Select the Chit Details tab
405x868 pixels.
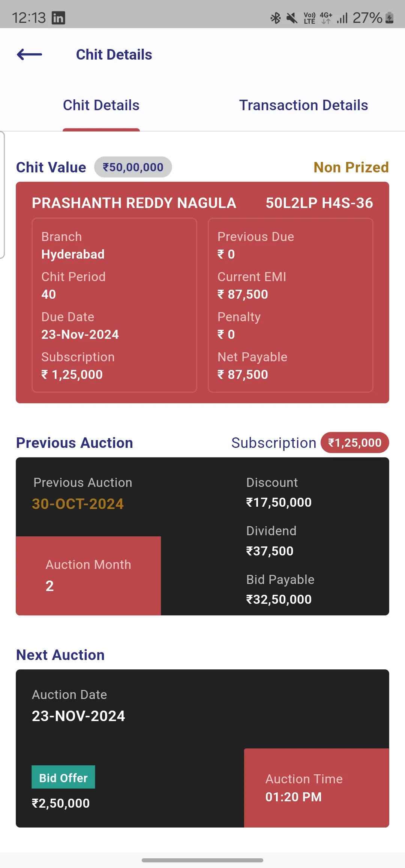pos(101,105)
